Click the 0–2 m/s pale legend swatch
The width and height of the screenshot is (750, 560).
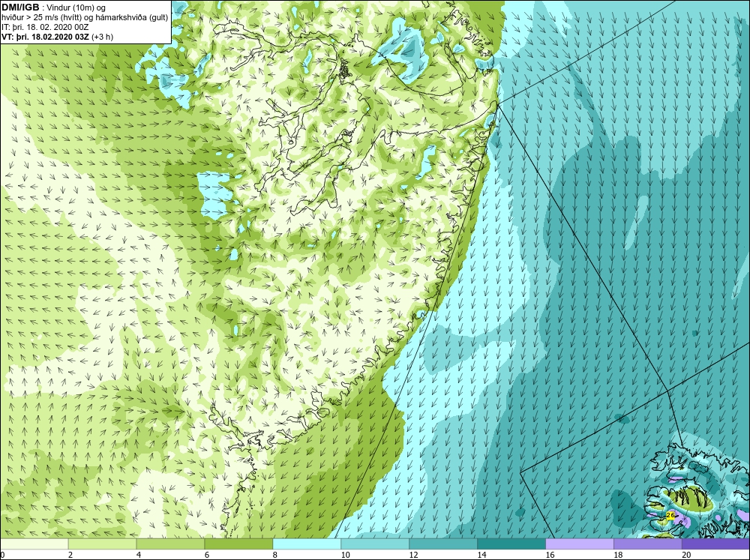tap(34, 544)
